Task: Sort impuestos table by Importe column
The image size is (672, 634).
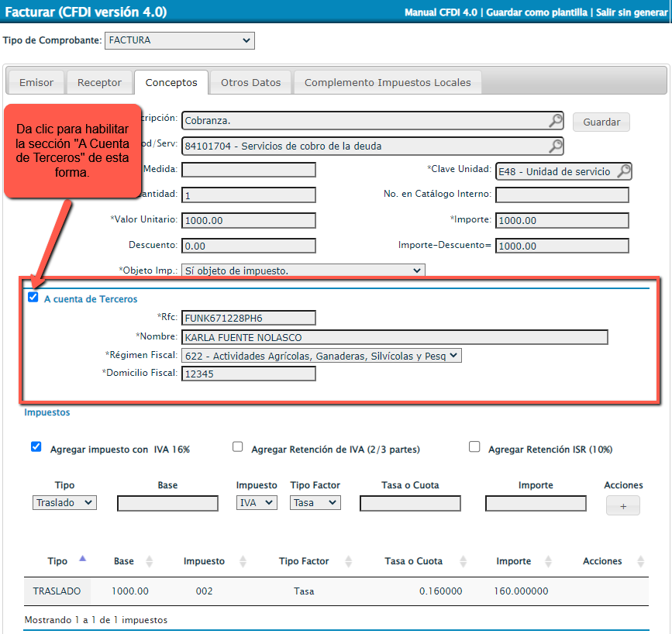Action: (x=548, y=561)
